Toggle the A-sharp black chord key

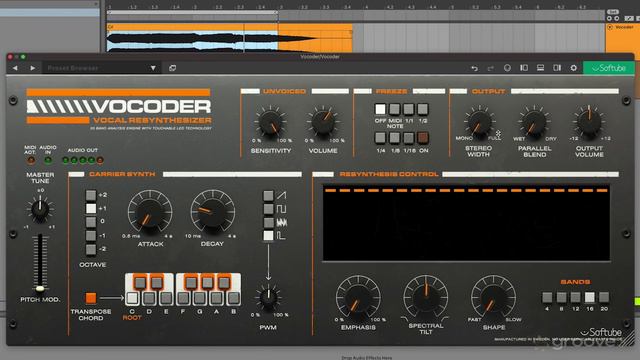(x=224, y=282)
